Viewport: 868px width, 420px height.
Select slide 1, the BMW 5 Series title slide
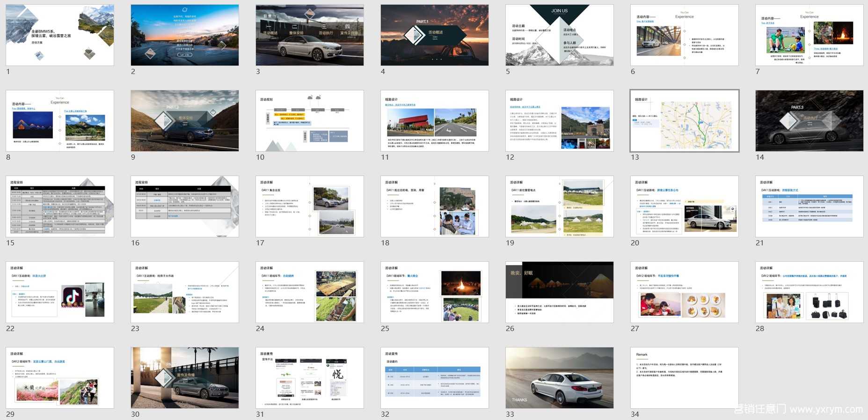coord(60,35)
